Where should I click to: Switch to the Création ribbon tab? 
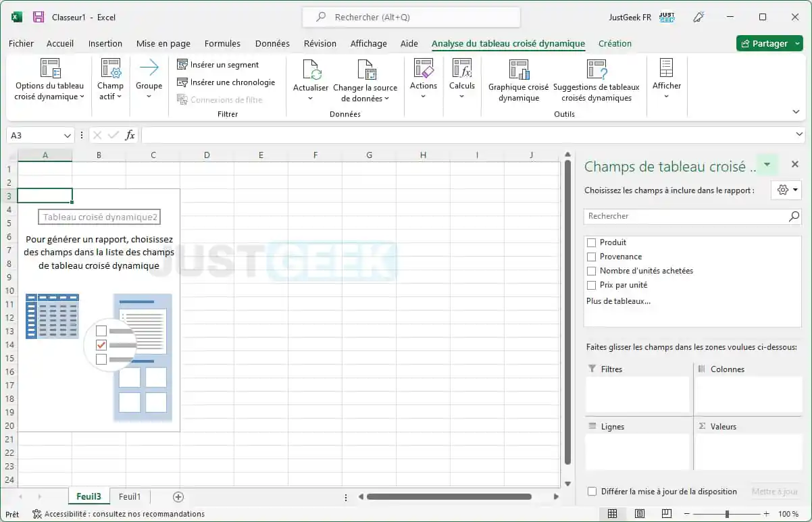(x=614, y=43)
